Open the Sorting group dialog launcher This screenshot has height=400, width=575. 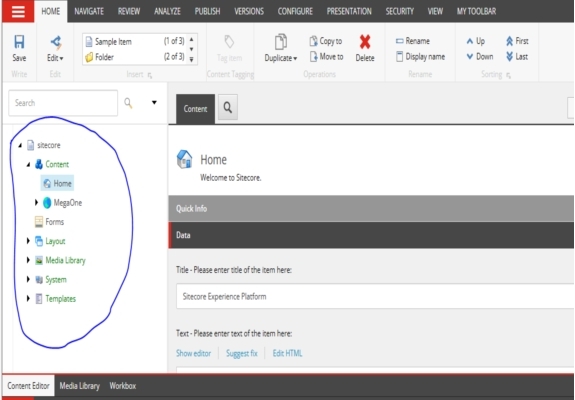click(x=508, y=75)
